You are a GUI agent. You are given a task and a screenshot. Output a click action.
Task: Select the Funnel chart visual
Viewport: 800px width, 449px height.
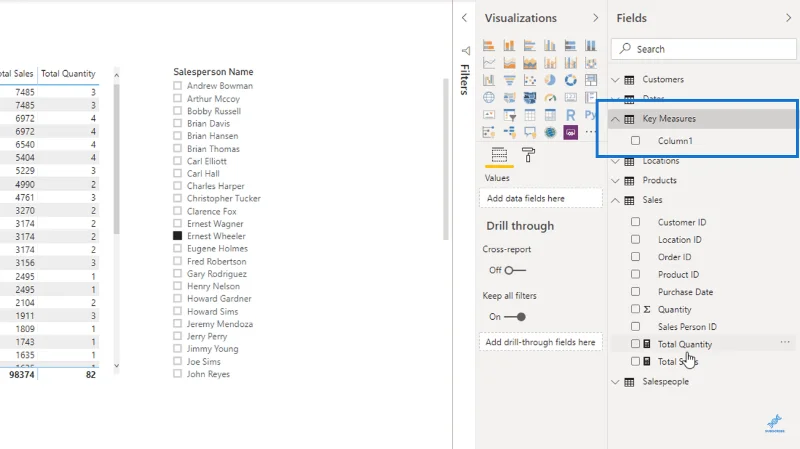pyautogui.click(x=509, y=80)
